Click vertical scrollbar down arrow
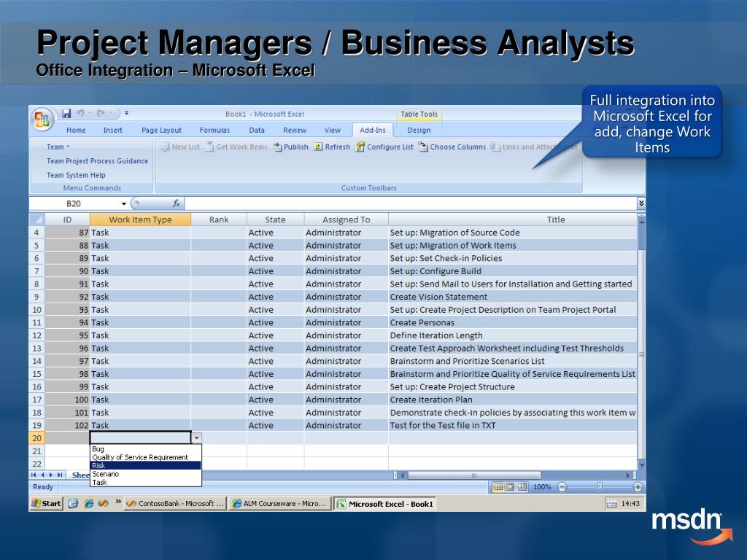Image resolution: width=747 pixels, height=560 pixels. point(642,465)
